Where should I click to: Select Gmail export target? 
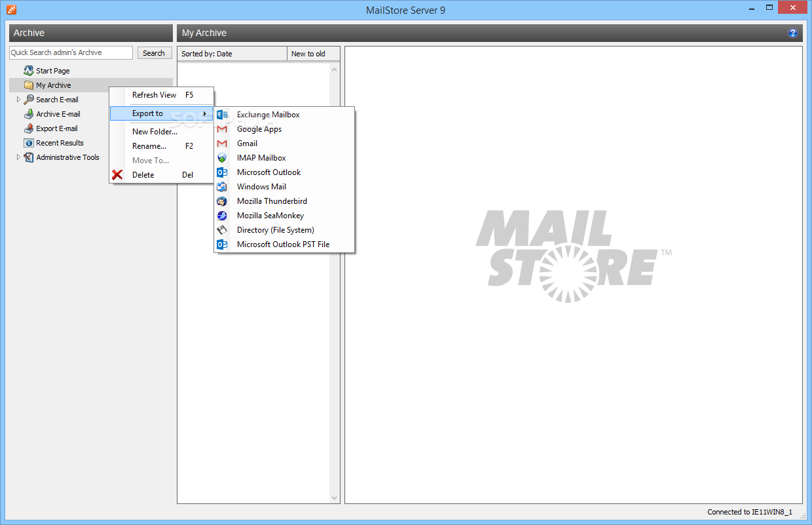click(x=285, y=144)
